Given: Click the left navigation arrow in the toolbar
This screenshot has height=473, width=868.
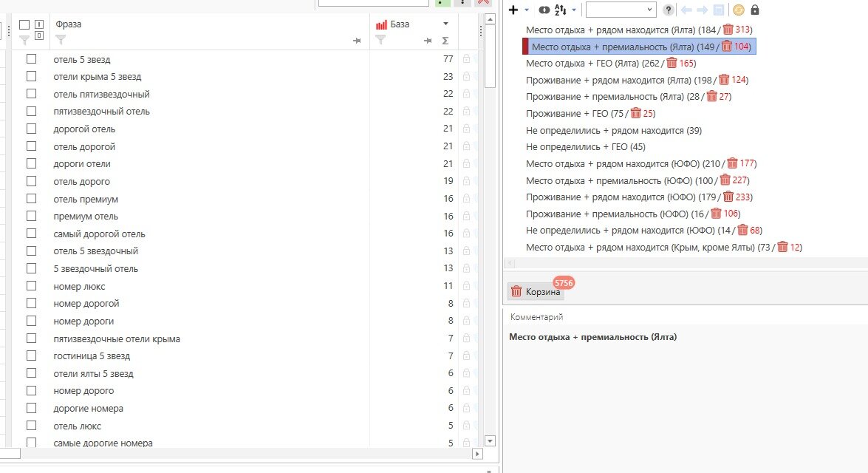Looking at the screenshot, I should [x=686, y=10].
